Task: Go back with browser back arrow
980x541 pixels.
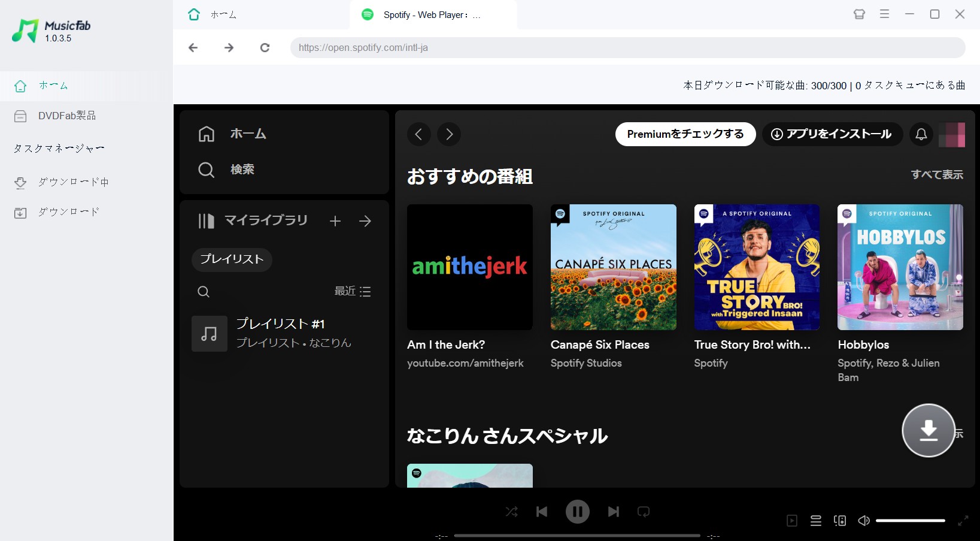Action: (193, 47)
